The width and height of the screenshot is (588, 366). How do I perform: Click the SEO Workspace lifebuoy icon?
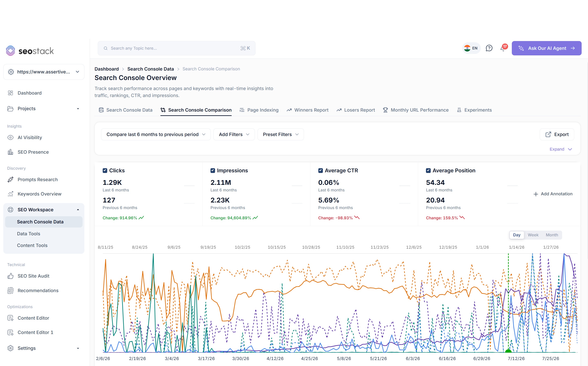[10, 210]
